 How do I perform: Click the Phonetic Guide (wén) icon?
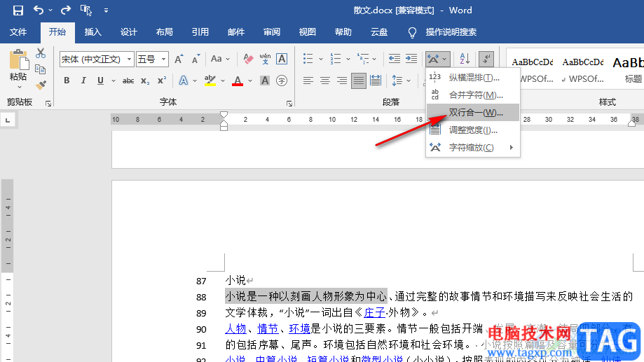pos(265,59)
